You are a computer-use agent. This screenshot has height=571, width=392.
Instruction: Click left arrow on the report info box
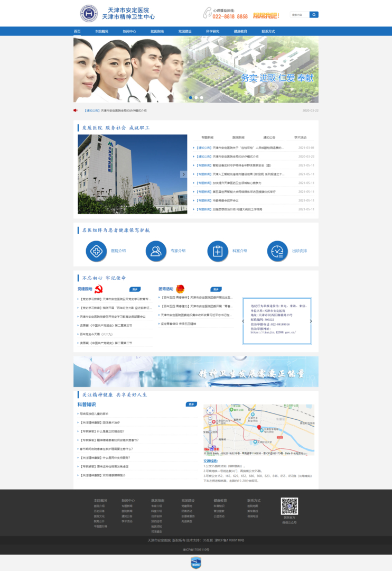243,321
